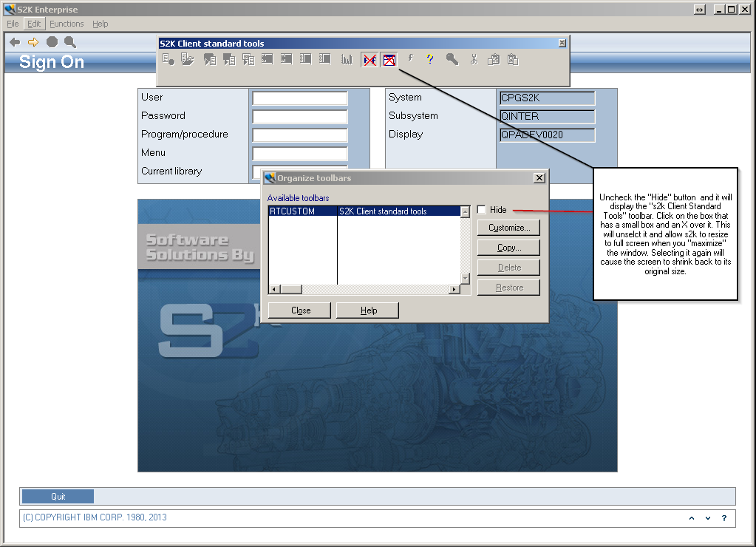Click the scissors cut icon
This screenshot has width=756, height=547.
click(474, 60)
